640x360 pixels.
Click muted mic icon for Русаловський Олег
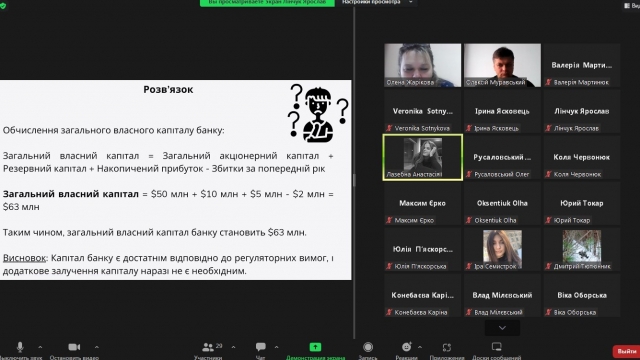pos(469,174)
